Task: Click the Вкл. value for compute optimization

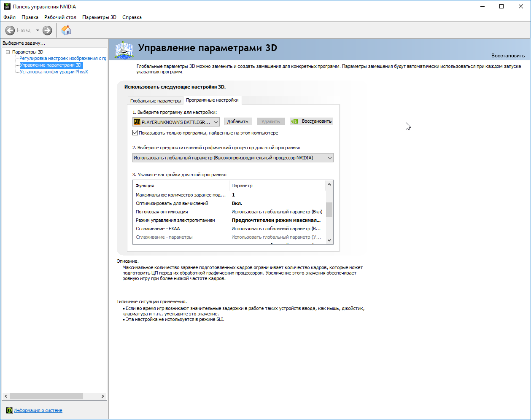Action: [237, 203]
